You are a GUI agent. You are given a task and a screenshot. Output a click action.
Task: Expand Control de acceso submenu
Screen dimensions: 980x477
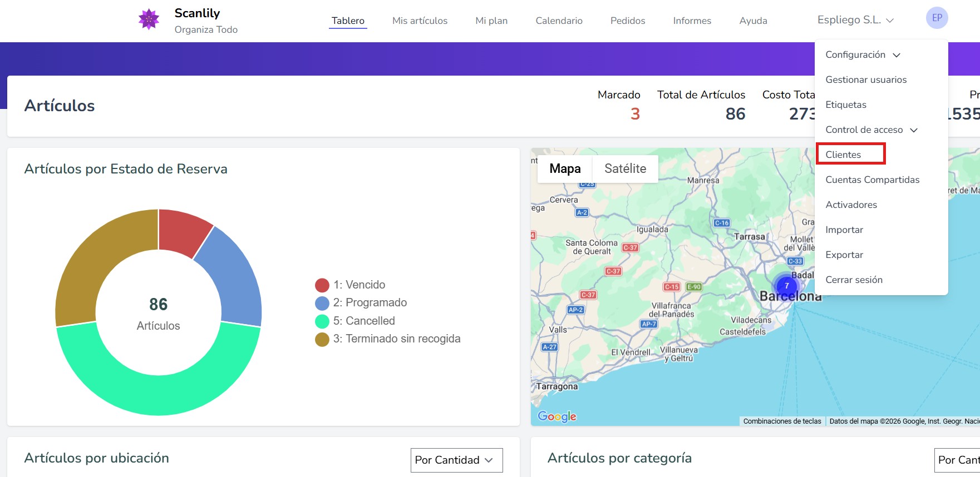[871, 130]
